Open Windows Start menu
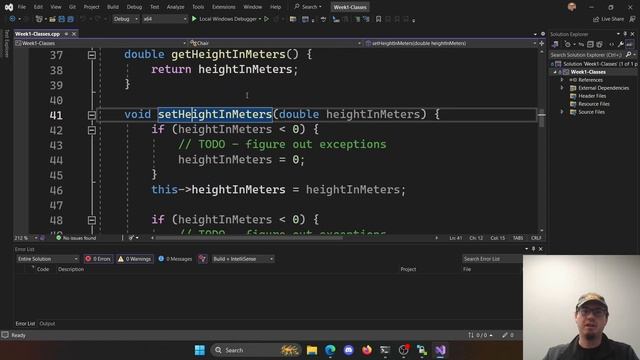This screenshot has height=360, width=640. (200, 350)
